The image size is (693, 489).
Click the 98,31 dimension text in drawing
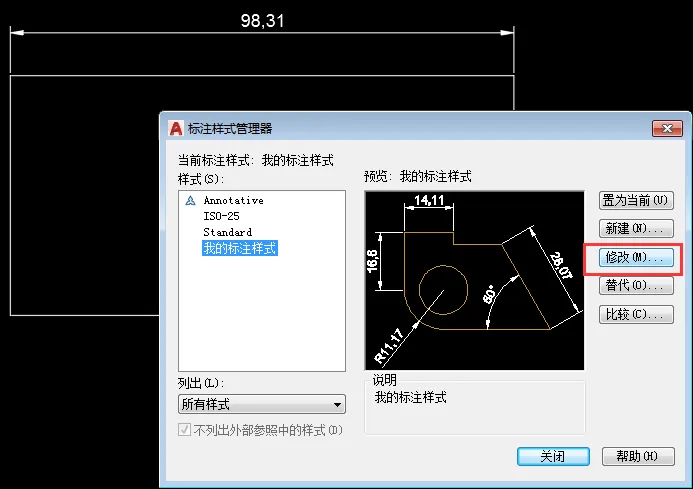[x=262, y=21]
